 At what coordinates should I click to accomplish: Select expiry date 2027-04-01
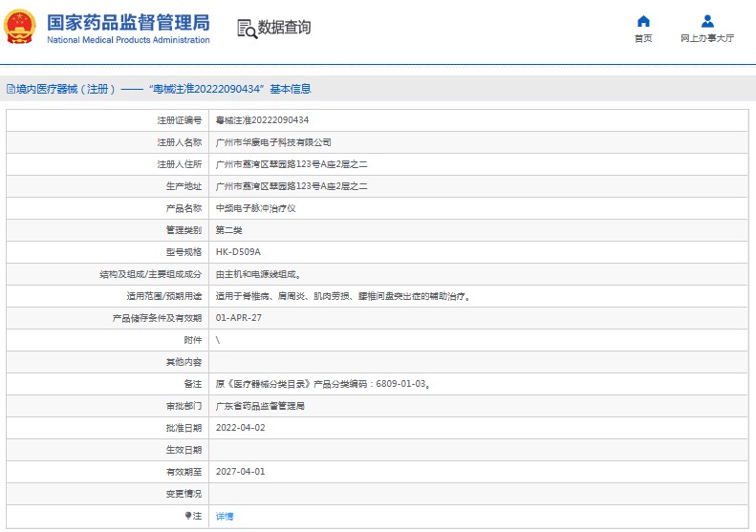[x=240, y=472]
